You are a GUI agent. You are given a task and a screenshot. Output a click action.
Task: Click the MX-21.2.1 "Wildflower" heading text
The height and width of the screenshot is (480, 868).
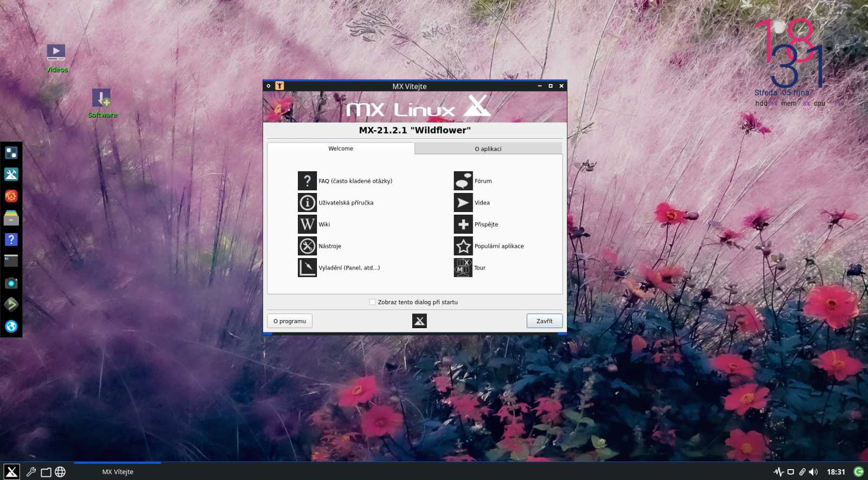pyautogui.click(x=415, y=130)
